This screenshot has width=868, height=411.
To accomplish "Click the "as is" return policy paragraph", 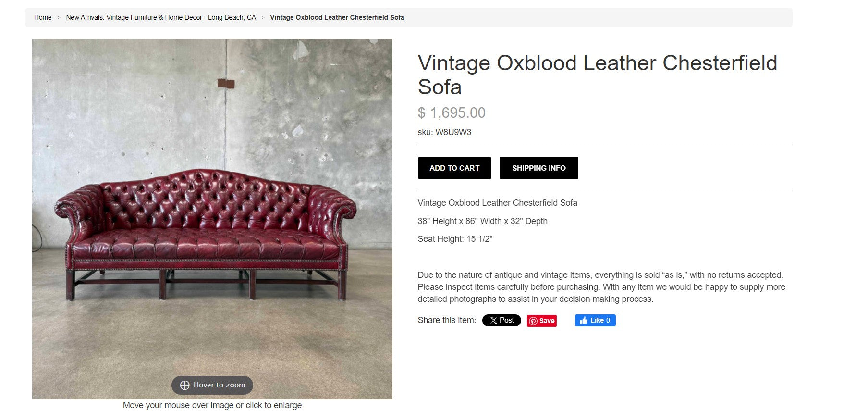I will 601,287.
